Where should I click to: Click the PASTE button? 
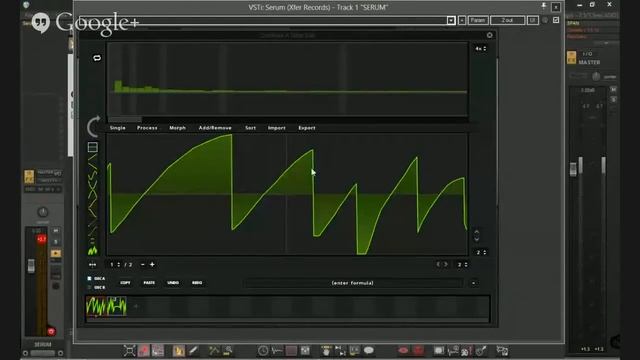point(149,282)
